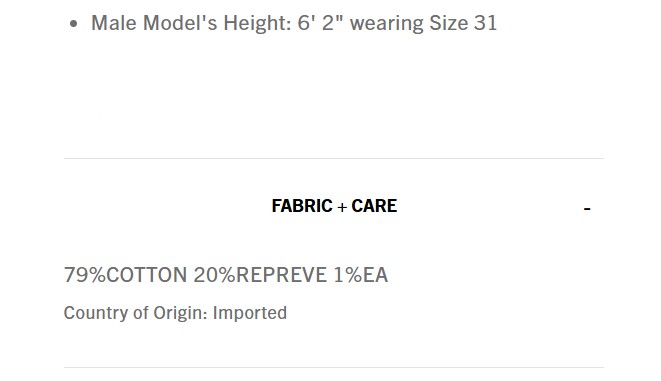Click the word CARE in the heading
The image size is (661, 381).
(x=374, y=206)
